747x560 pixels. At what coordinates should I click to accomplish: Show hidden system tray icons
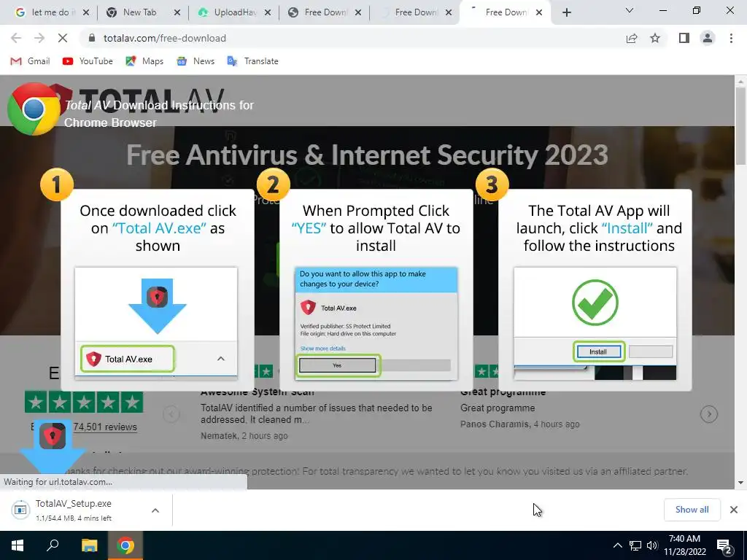[617, 545]
